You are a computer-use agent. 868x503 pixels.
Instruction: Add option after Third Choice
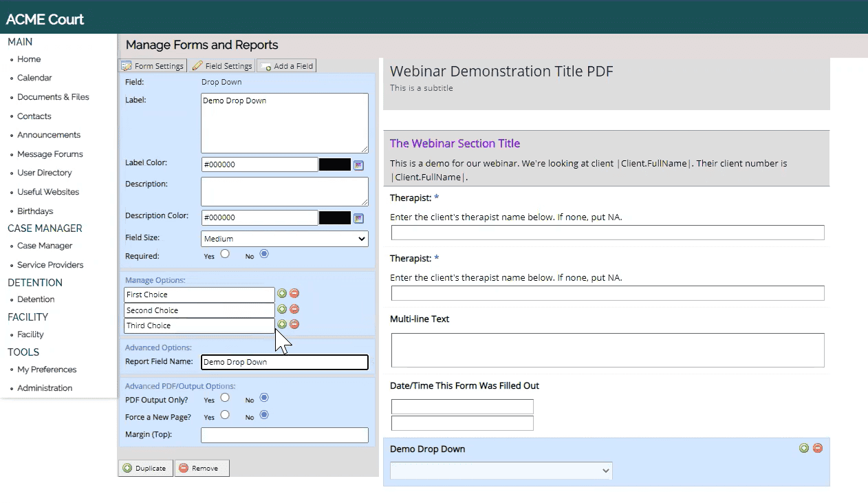tap(282, 324)
